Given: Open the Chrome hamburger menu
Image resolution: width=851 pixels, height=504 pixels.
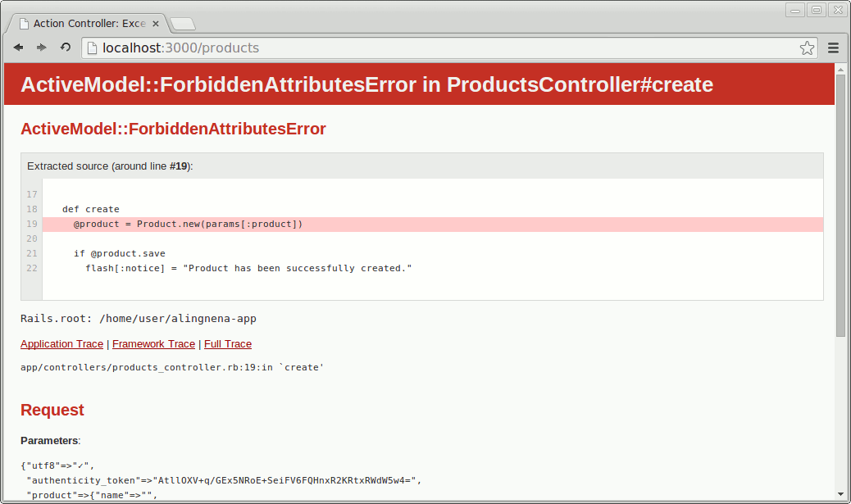Looking at the screenshot, I should tap(833, 48).
